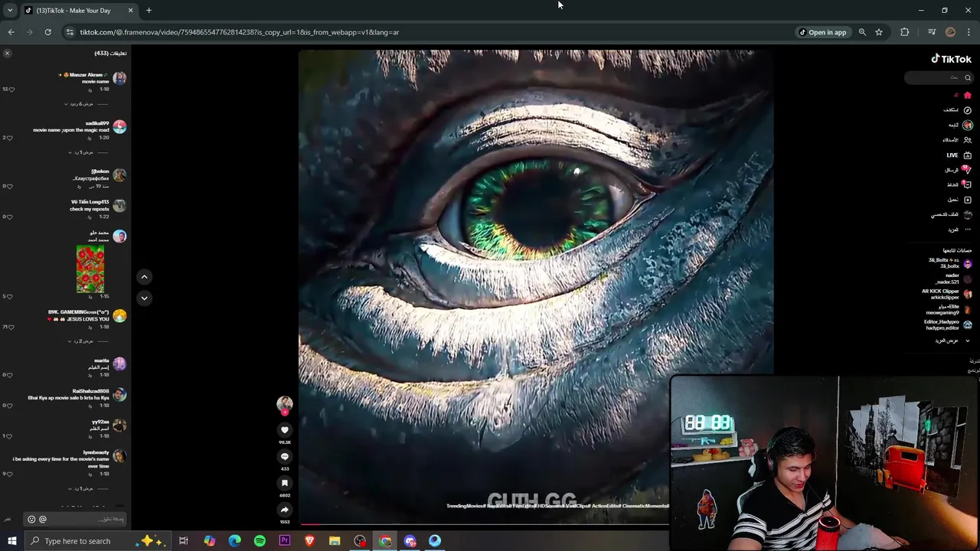Image resolution: width=980 pixels, height=551 pixels.
Task: Click the Open in app button
Action: (x=822, y=32)
